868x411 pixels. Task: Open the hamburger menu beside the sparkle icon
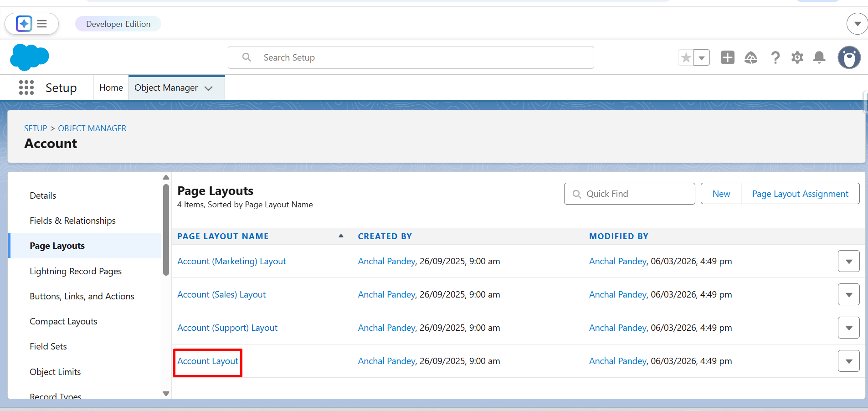[x=42, y=24]
